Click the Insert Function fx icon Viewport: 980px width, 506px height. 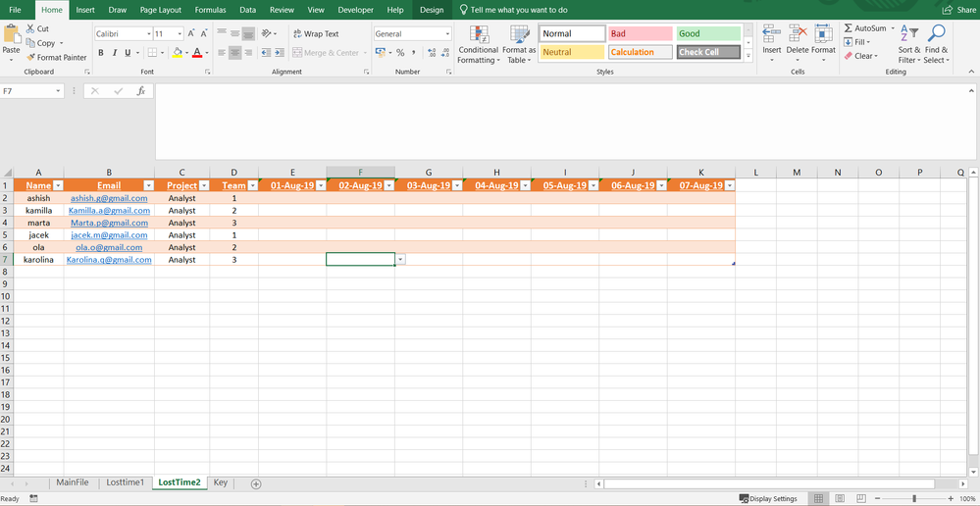pos(141,91)
